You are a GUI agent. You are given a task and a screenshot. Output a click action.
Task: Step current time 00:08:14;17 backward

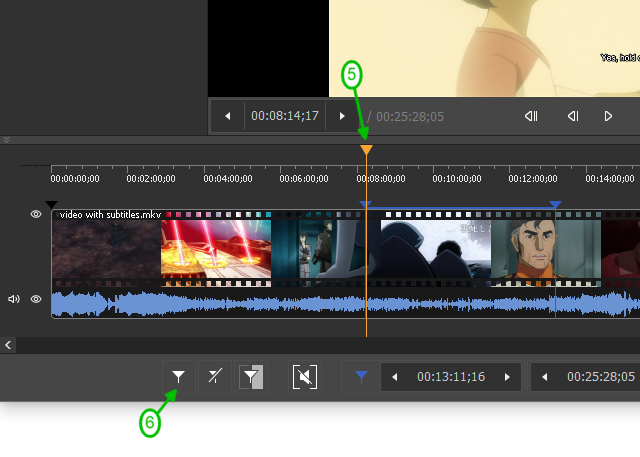tap(228, 116)
